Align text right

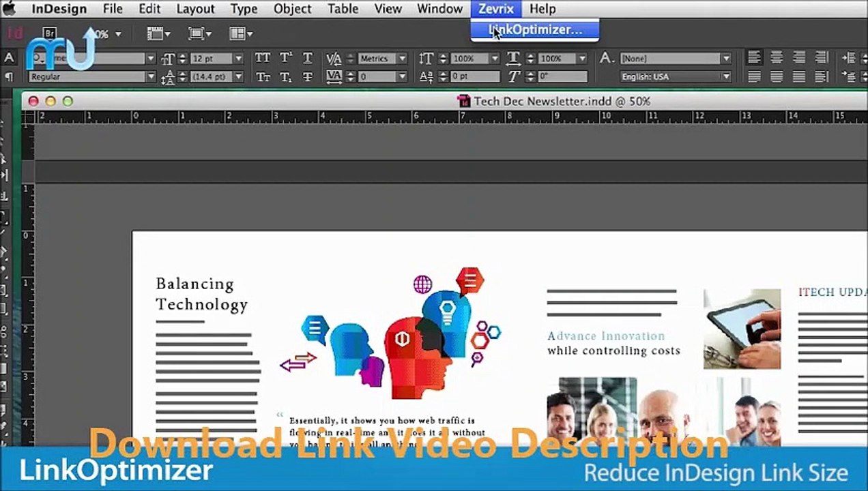(x=799, y=58)
